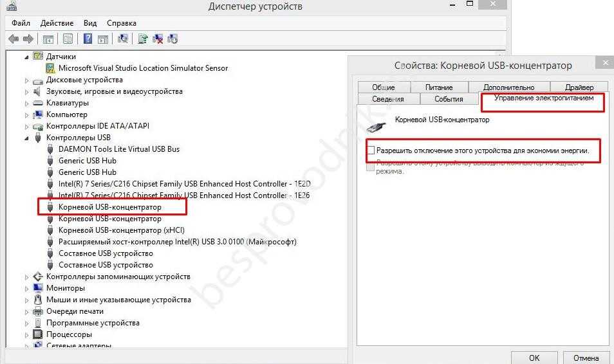Image resolution: width=614 pixels, height=364 pixels.
Task: Click Scan for hardware changes icon
Action: coord(123,39)
